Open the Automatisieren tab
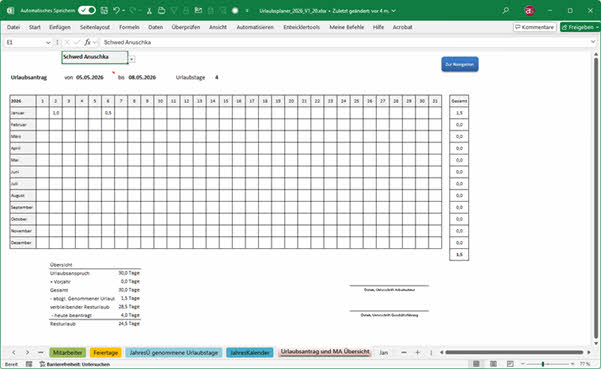The height and width of the screenshot is (369, 601). 255,27
